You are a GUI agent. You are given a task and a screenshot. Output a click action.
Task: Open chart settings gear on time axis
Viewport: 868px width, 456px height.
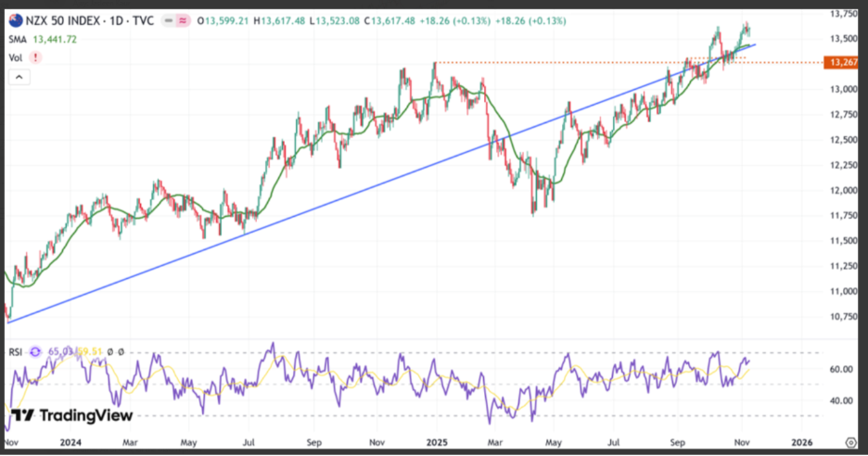point(851,442)
